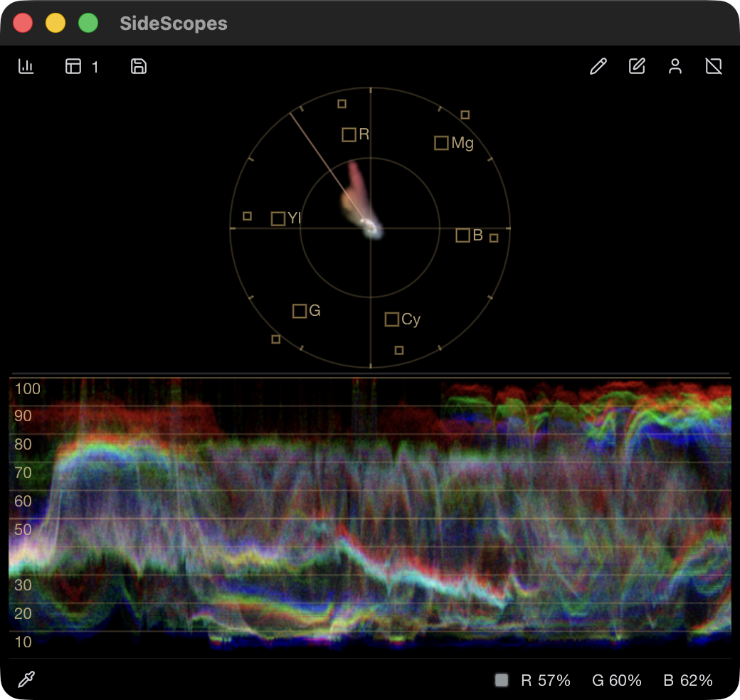740x700 pixels.
Task: Click the Yl target box on vectorscope
Action: (278, 219)
